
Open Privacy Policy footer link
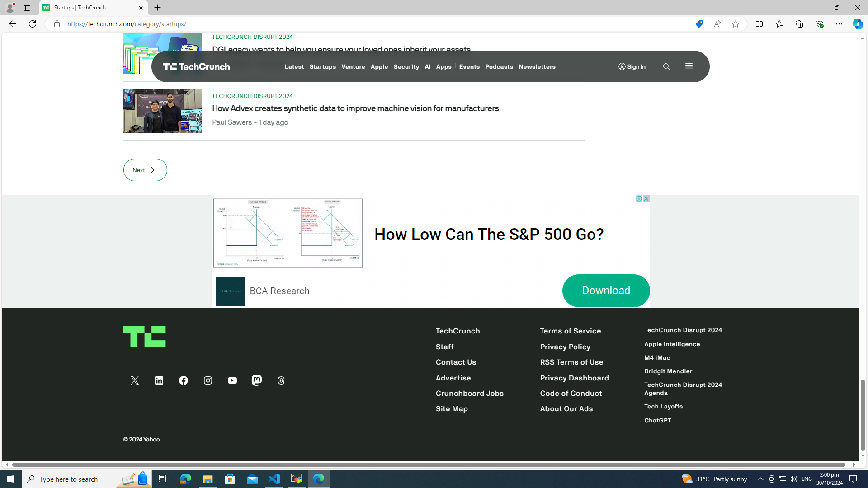click(565, 347)
